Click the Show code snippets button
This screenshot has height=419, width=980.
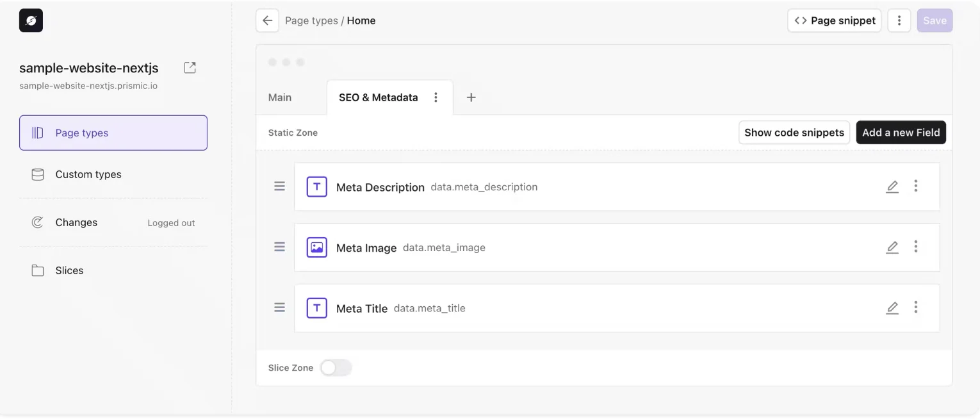pos(794,132)
